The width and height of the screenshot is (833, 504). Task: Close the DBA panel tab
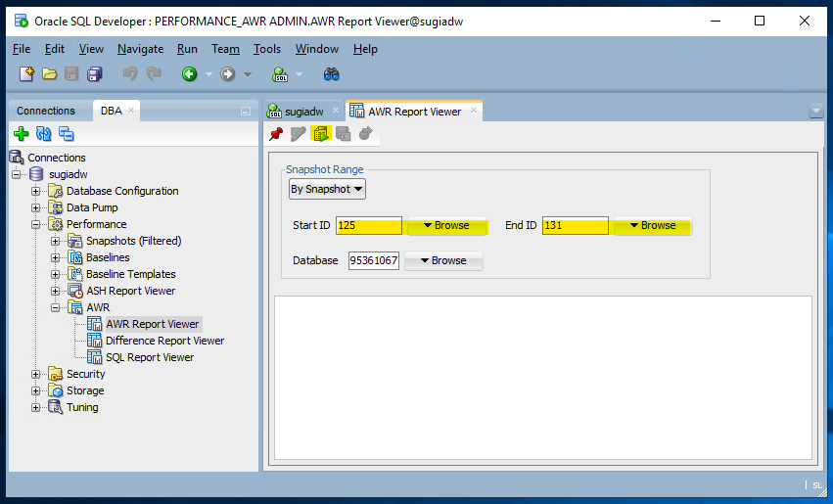(131, 110)
